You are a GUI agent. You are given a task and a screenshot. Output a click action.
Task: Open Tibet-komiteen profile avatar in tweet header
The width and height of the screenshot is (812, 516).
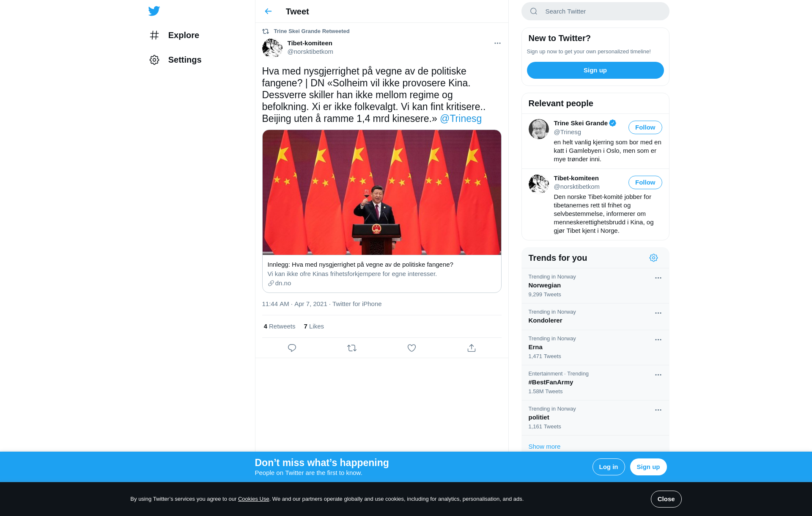coord(272,47)
